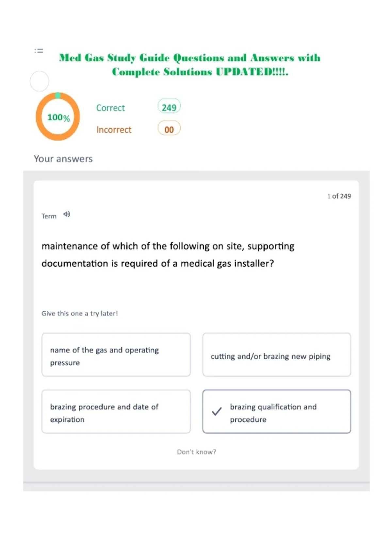
Task: Click the Incorrect label
Action: (114, 130)
